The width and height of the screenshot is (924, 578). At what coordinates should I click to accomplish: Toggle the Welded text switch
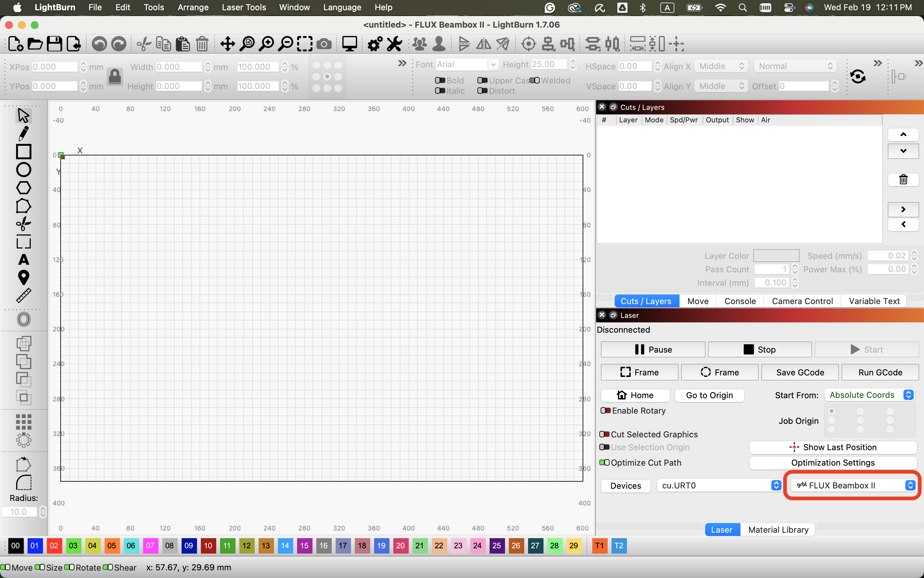[x=534, y=80]
